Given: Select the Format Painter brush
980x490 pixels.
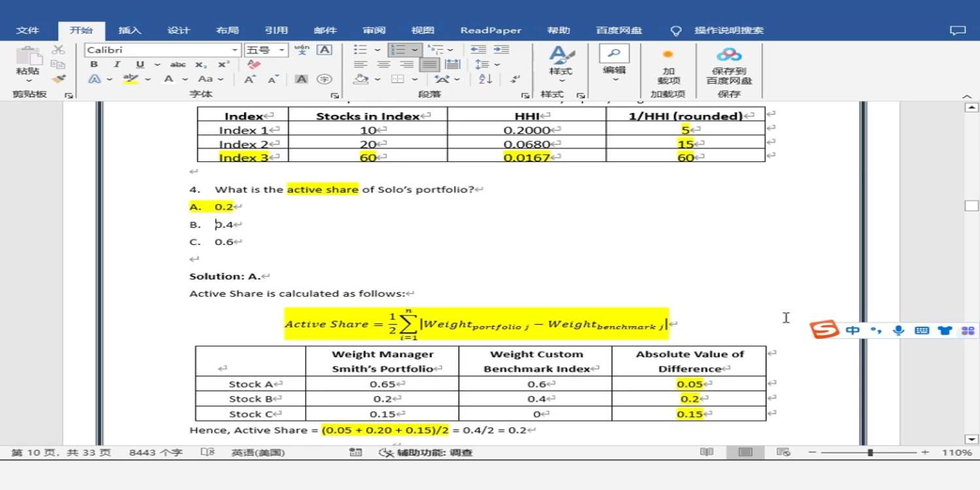Looking at the screenshot, I should (x=58, y=79).
